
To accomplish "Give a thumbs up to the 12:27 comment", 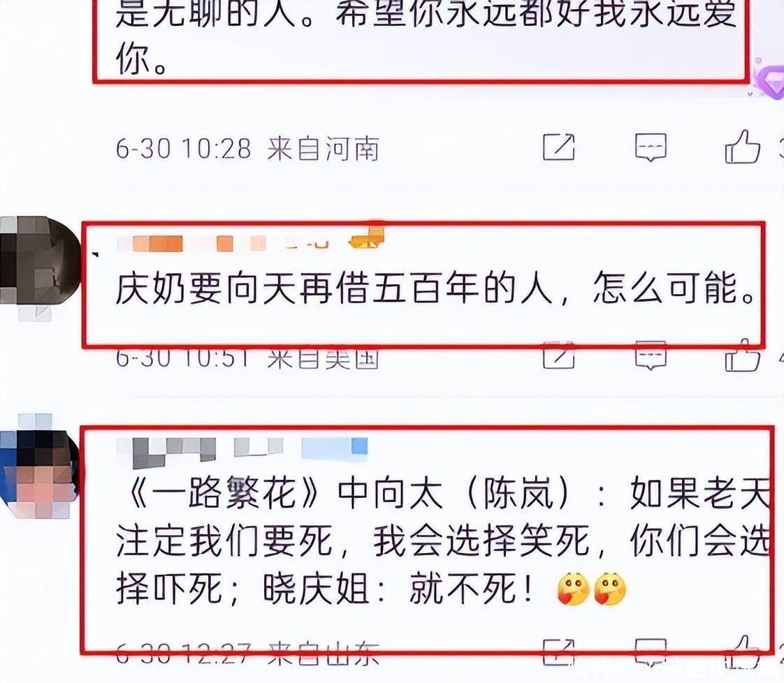I will click(x=743, y=652).
